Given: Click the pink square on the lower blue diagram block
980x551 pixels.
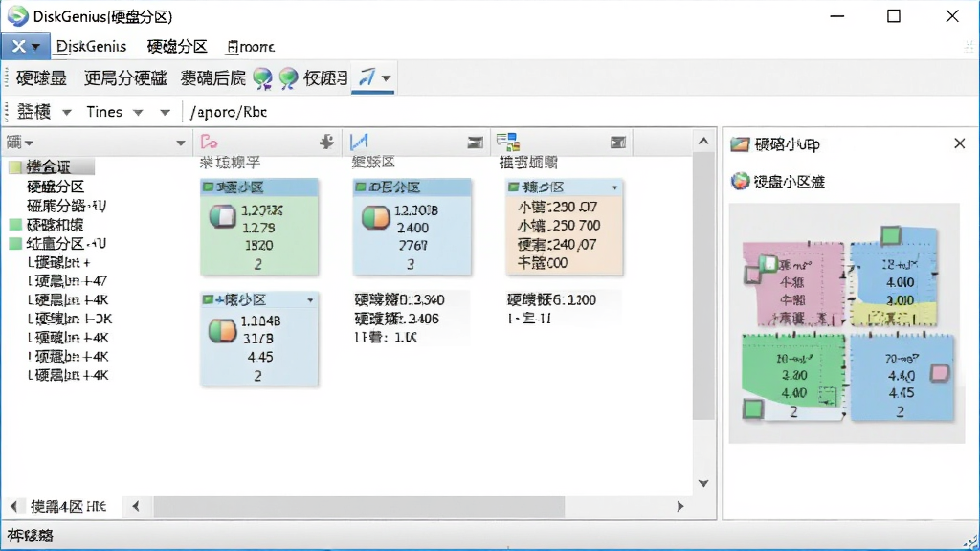Looking at the screenshot, I should tap(940, 374).
